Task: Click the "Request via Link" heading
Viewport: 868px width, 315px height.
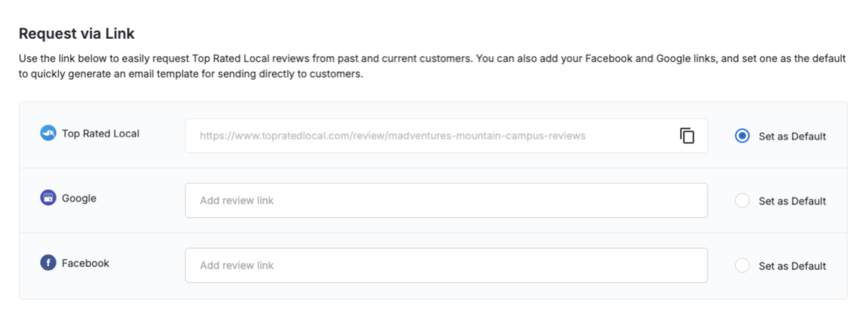Action: pos(77,34)
